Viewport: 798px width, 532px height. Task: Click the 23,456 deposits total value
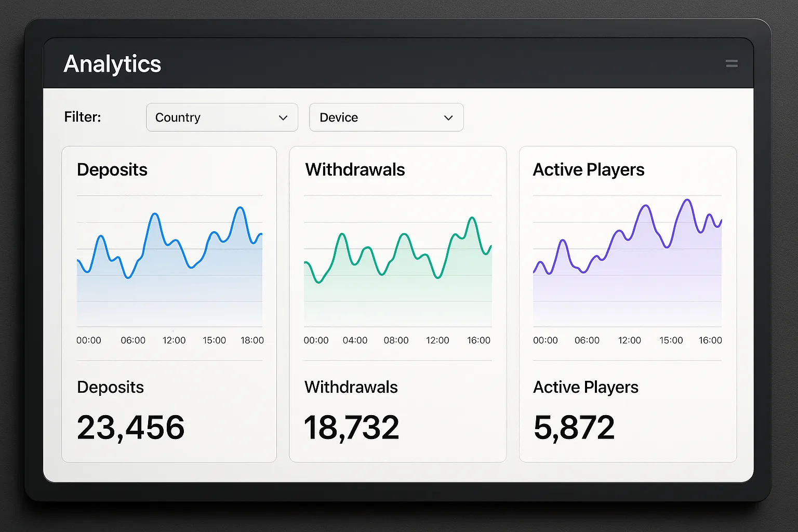pyautogui.click(x=130, y=428)
